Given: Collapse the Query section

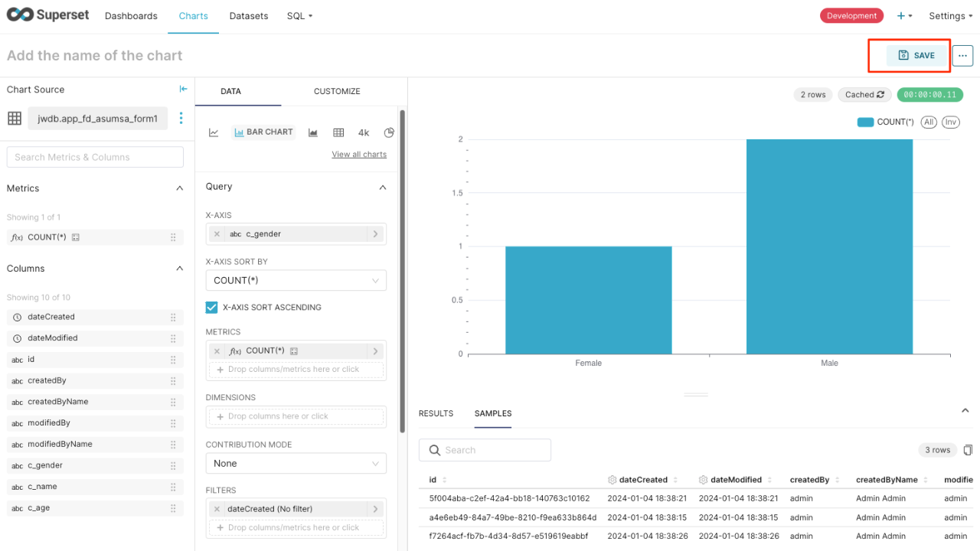Looking at the screenshot, I should (383, 187).
